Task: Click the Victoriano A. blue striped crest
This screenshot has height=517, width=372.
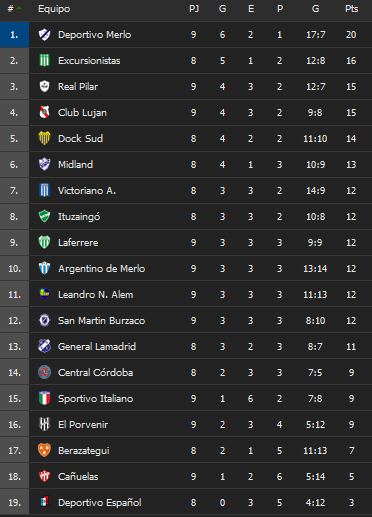Action: pos(44,191)
